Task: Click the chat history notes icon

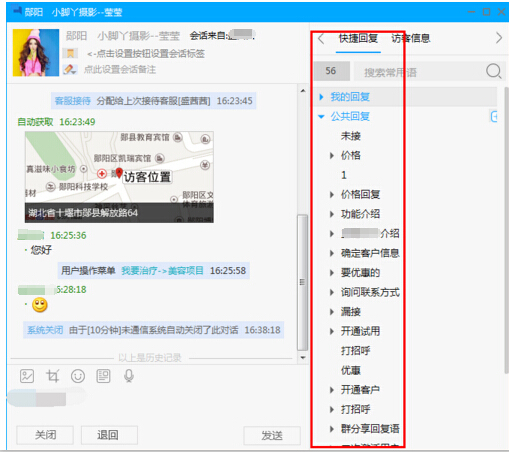Action: 103,376
